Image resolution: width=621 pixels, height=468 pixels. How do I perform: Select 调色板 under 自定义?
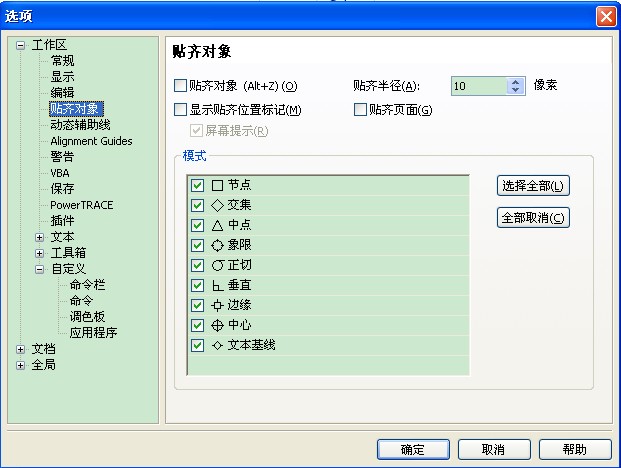click(x=88, y=316)
